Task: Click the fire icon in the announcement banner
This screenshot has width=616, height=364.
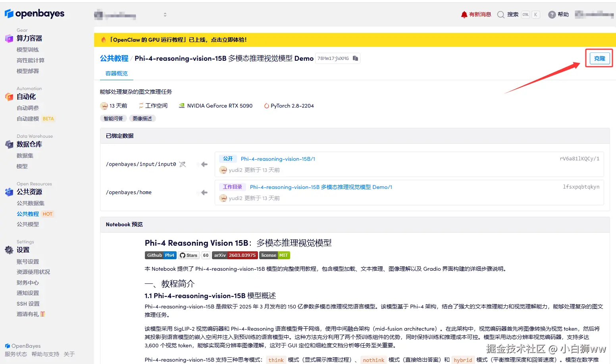Action: 104,40
